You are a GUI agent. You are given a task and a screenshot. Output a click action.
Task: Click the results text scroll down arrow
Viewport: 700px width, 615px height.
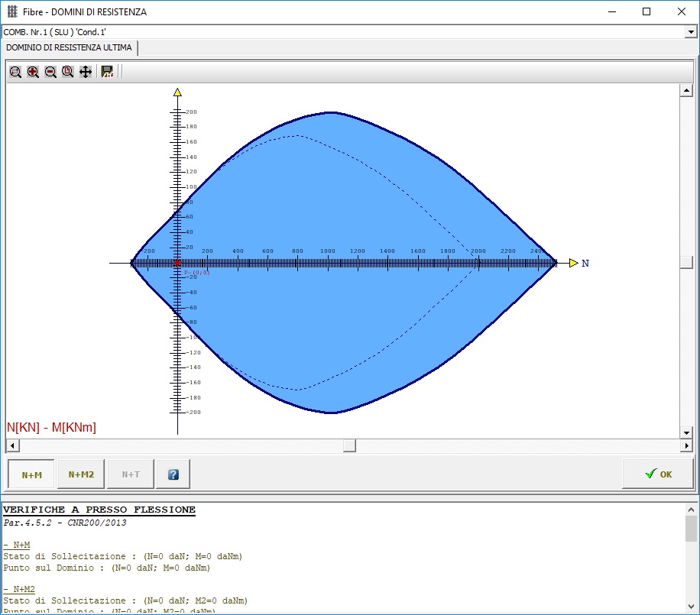[x=691, y=607]
